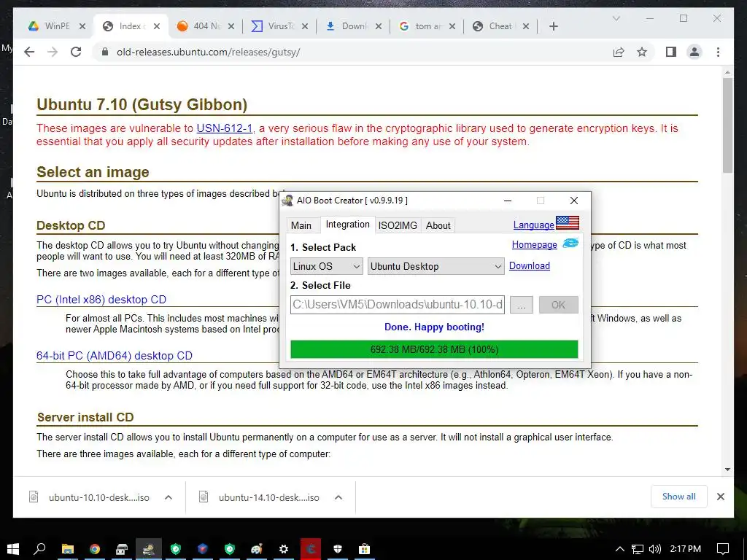The height and width of the screenshot is (560, 747).
Task: Go back using Chrome's back arrow
Action: coord(29,52)
